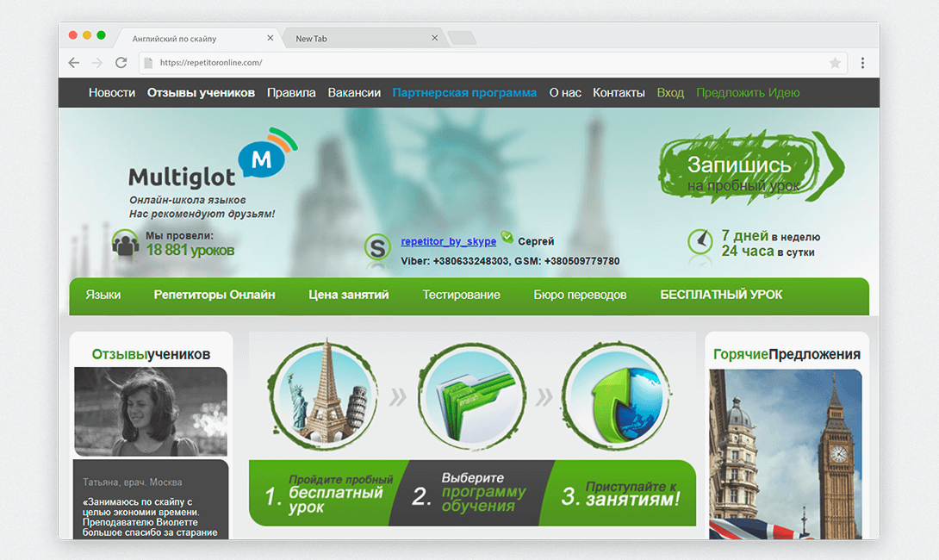
Task: Open a new tab with the blank tab button
Action: coord(462,38)
